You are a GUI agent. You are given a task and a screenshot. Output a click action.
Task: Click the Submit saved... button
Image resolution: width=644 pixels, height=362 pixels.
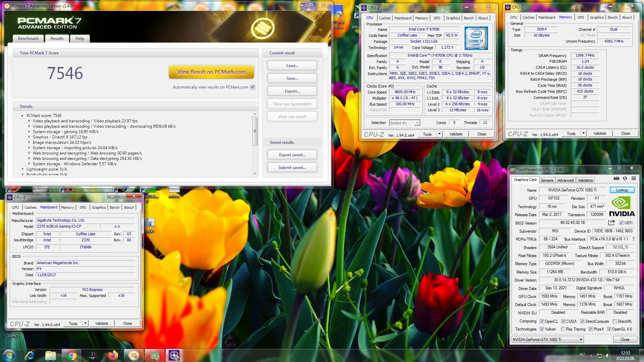tap(292, 168)
